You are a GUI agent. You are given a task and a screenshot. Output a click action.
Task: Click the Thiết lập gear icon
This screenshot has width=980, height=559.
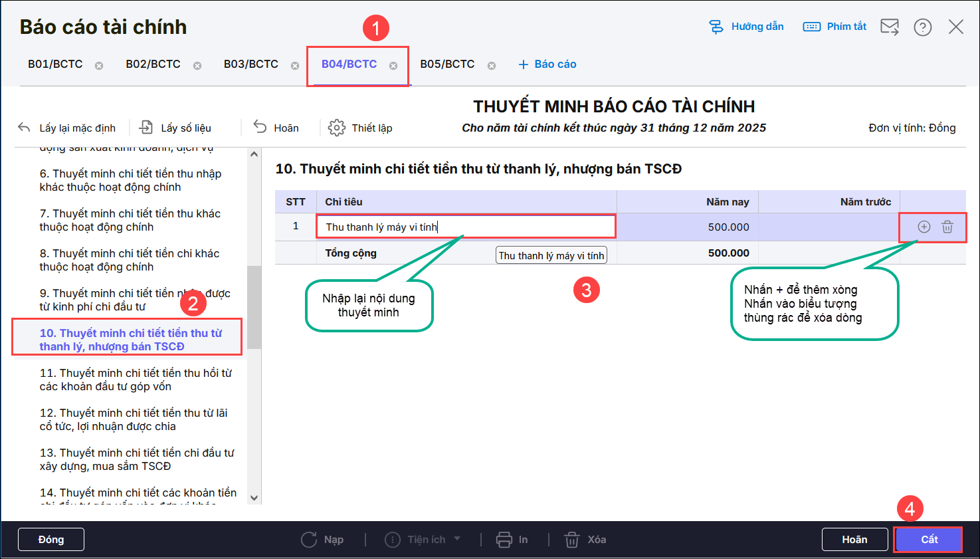click(337, 128)
